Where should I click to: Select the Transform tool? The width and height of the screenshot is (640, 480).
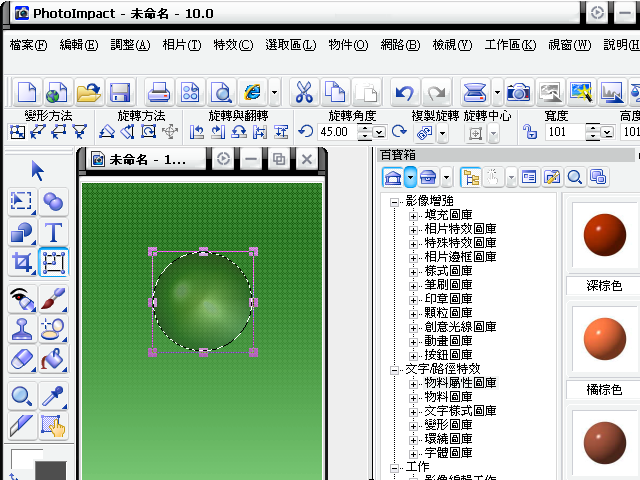coord(54,262)
